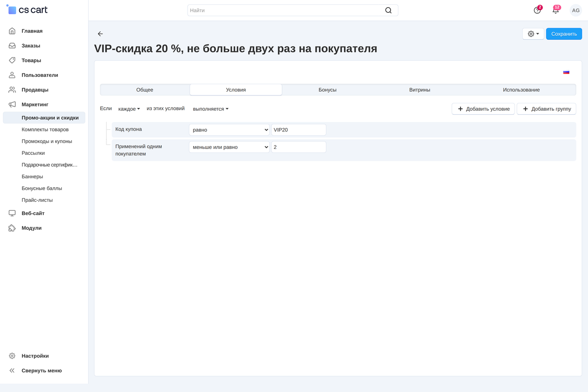Open the «каждое» condition dropdown
This screenshot has height=392, width=588.
129,109
